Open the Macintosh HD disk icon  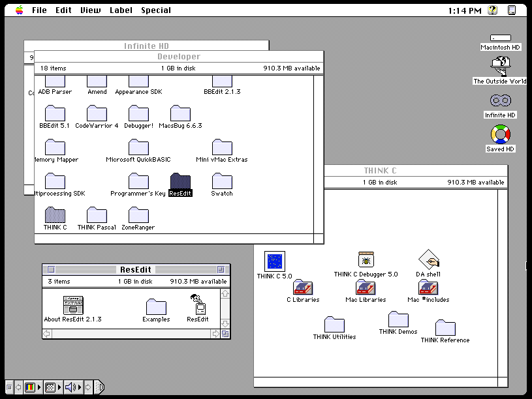point(499,37)
